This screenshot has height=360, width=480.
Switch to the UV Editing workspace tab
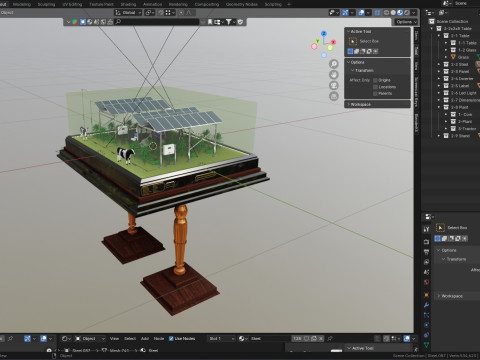[x=72, y=4]
